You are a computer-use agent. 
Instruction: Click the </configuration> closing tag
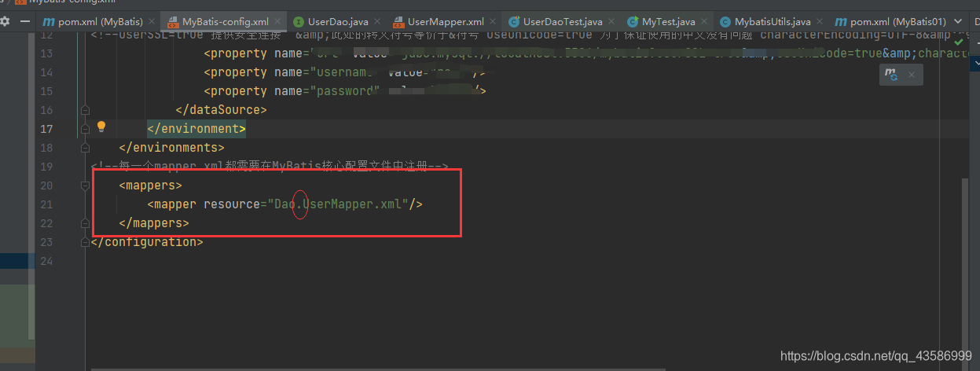point(147,242)
